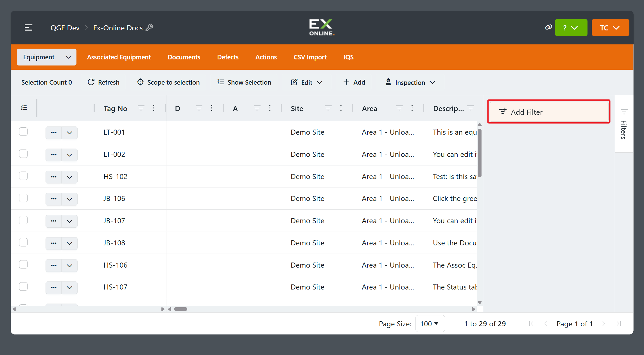This screenshot has height=355, width=644.
Task: Open the A column options menu
Action: [270, 108]
